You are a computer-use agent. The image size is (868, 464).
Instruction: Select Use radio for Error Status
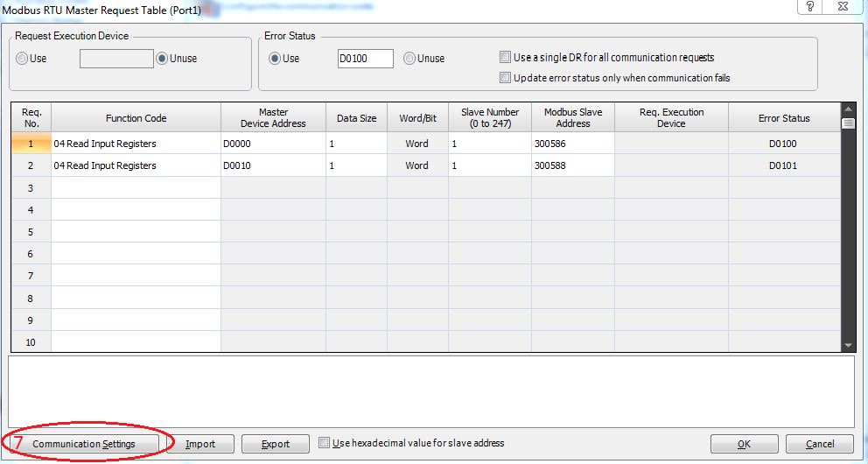click(275, 58)
